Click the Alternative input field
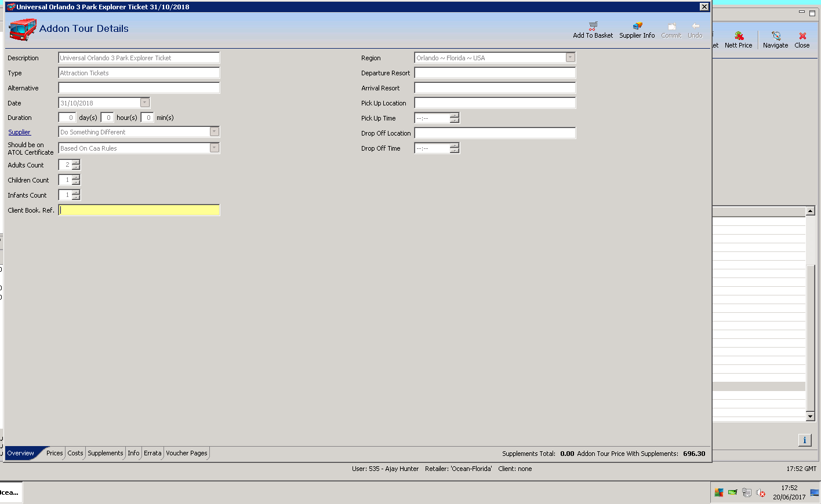 [x=139, y=88]
